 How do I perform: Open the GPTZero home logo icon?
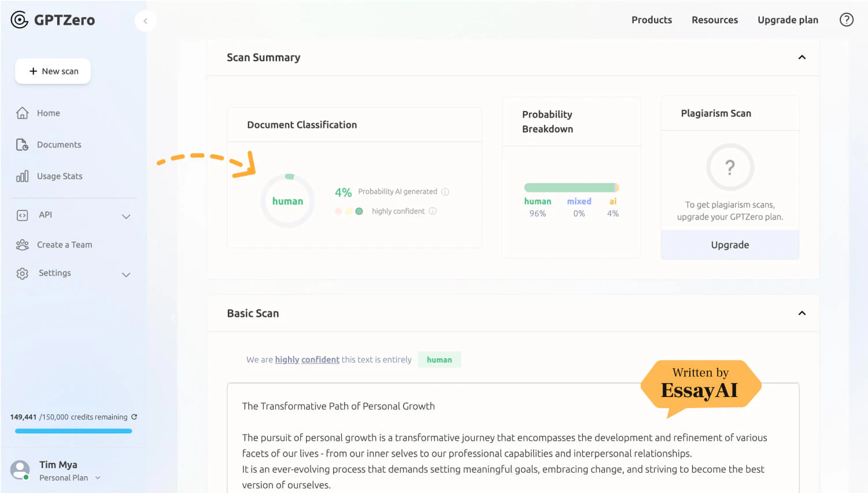coord(19,19)
